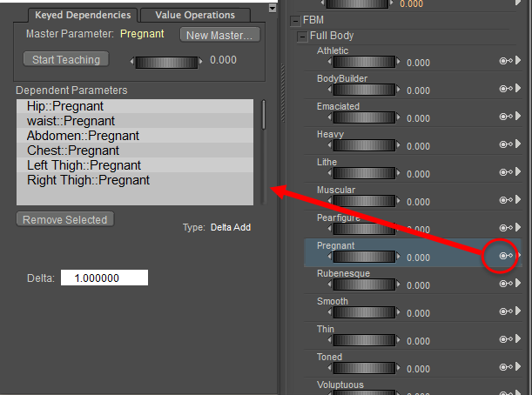Image resolution: width=532 pixels, height=395 pixels.
Task: Click the Athletic dial slider
Action: coord(365,63)
